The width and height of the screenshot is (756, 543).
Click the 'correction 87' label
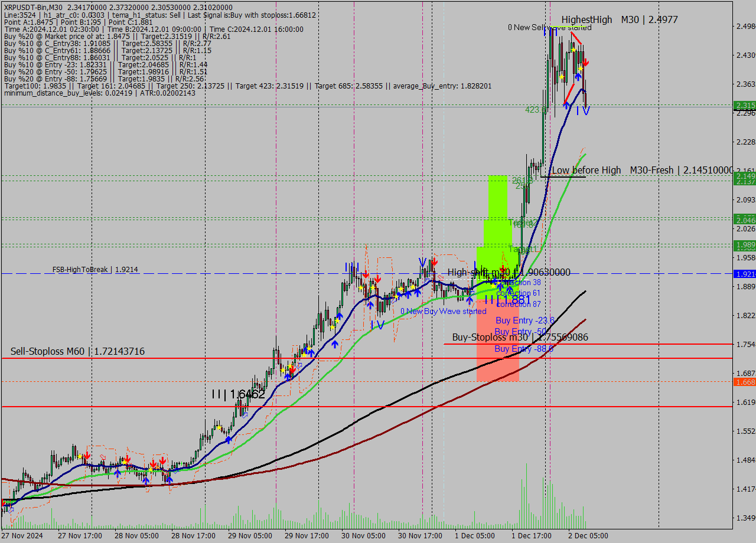[x=518, y=304]
